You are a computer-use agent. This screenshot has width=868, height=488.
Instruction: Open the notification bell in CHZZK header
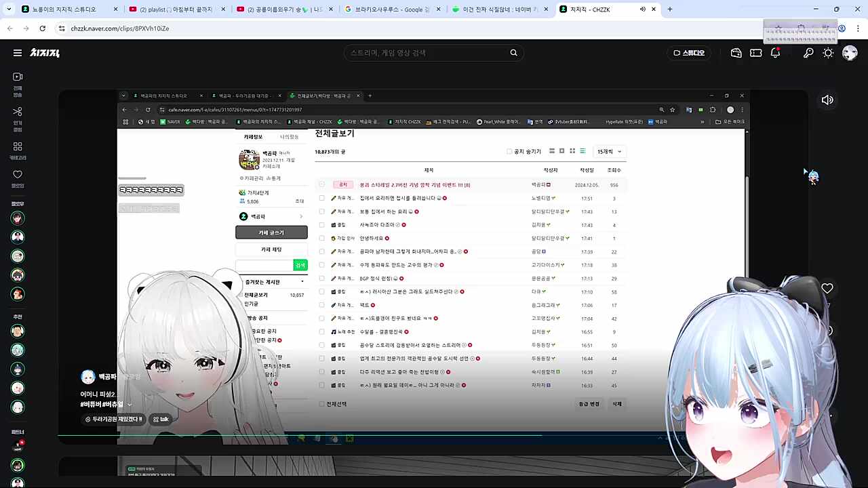point(775,53)
